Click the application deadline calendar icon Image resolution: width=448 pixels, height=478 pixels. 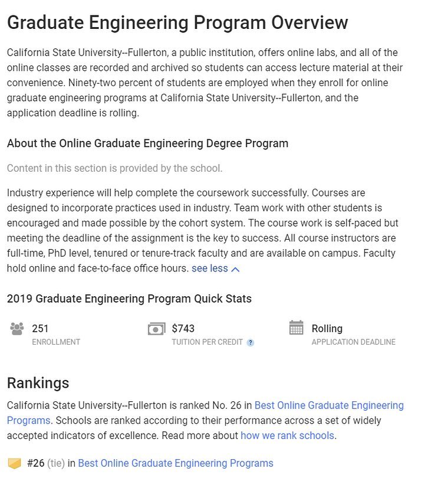coord(296,328)
